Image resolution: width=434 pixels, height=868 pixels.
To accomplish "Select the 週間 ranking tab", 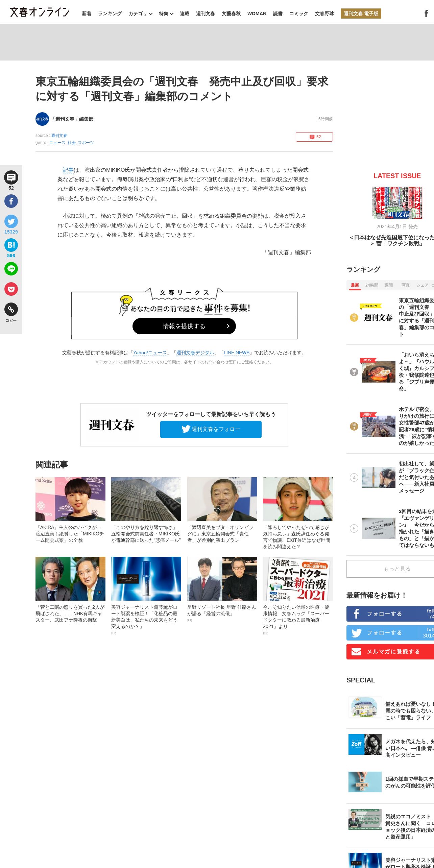I will [389, 285].
